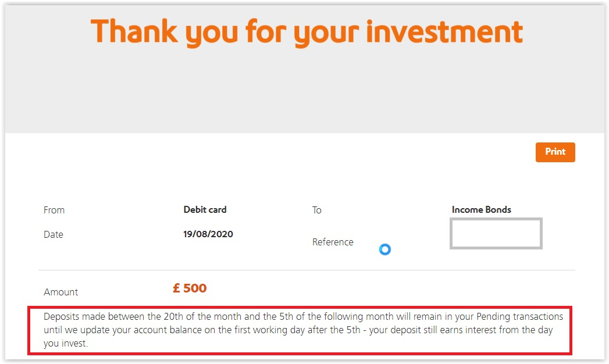Click the 'Date' label
609x364 pixels.
[x=54, y=234]
